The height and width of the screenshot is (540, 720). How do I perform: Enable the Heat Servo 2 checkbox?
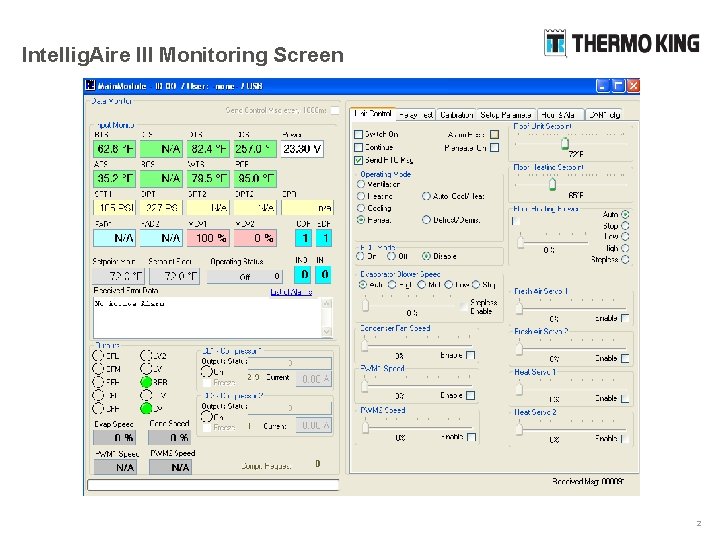[x=625, y=439]
